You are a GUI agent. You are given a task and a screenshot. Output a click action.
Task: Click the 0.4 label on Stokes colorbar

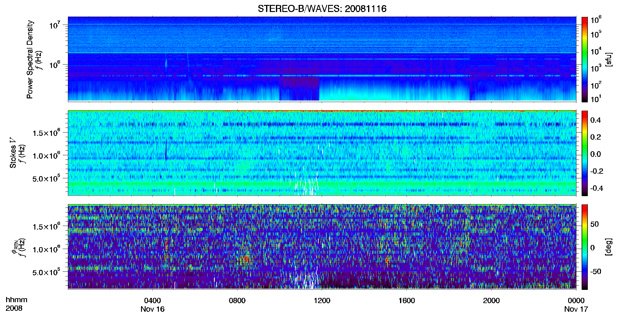point(596,120)
